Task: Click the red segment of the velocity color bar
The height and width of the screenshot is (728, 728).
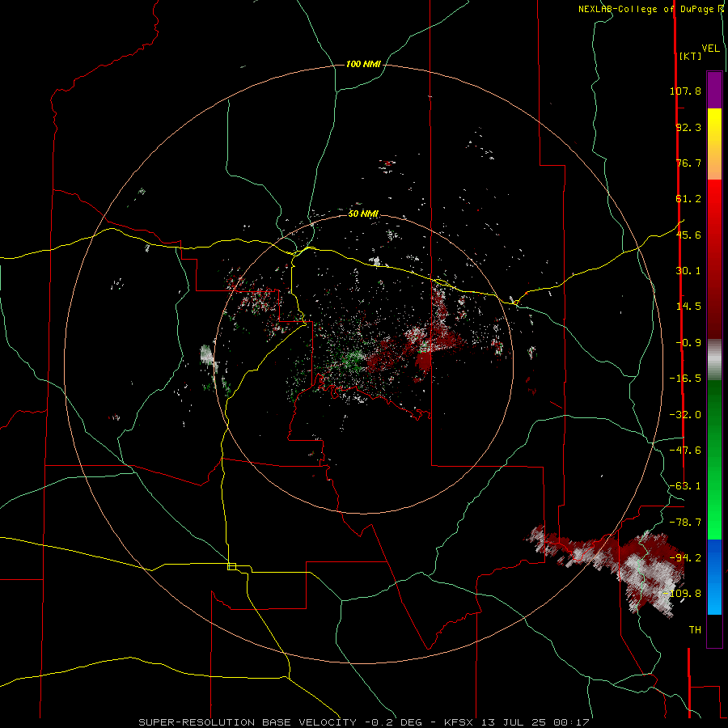Action: tap(714, 259)
